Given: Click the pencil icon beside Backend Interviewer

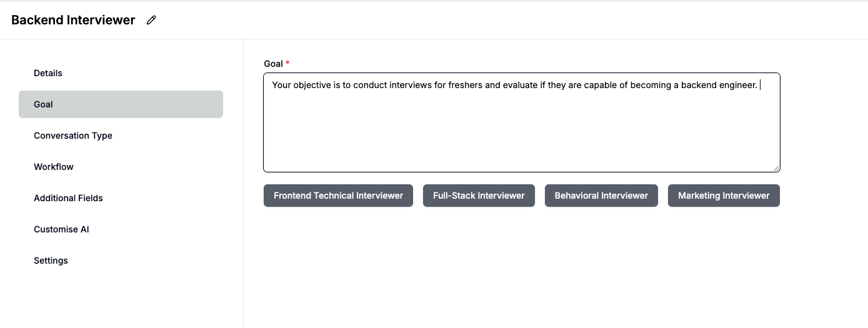Looking at the screenshot, I should click(x=151, y=20).
